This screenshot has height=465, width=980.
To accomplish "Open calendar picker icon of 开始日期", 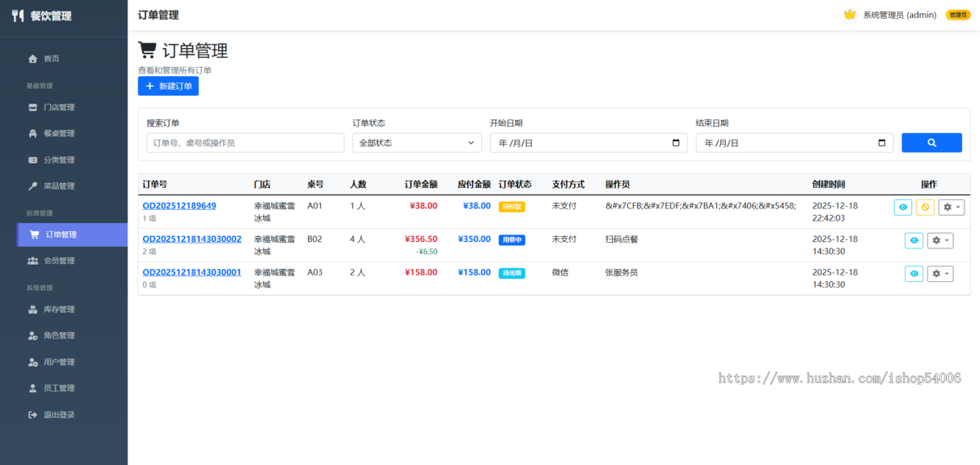I will [675, 143].
